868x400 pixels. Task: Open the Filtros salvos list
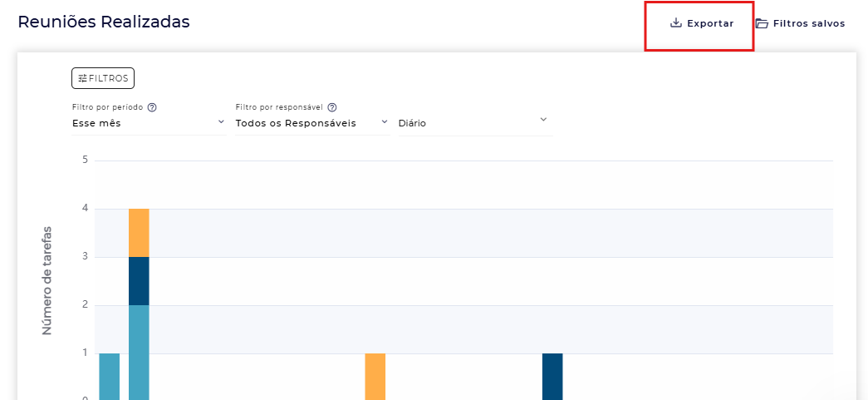(808, 23)
